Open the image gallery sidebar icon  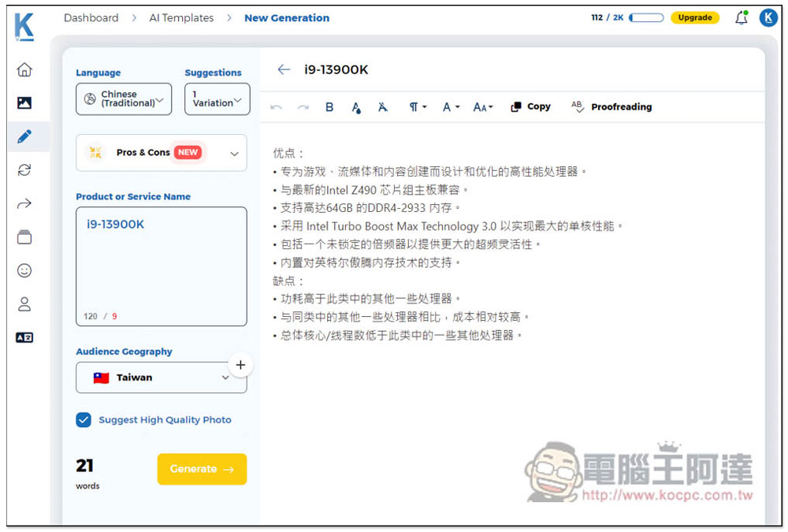(24, 103)
